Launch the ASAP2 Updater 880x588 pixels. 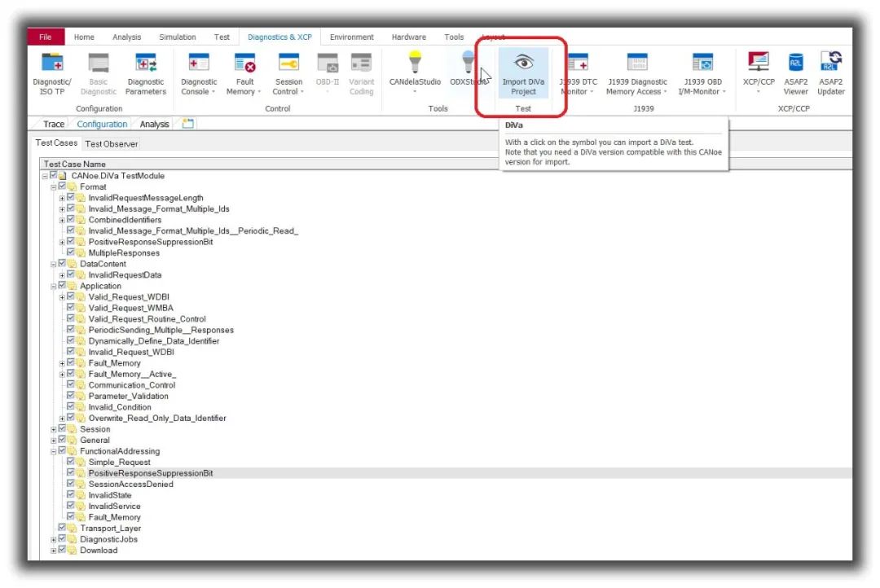(830, 73)
